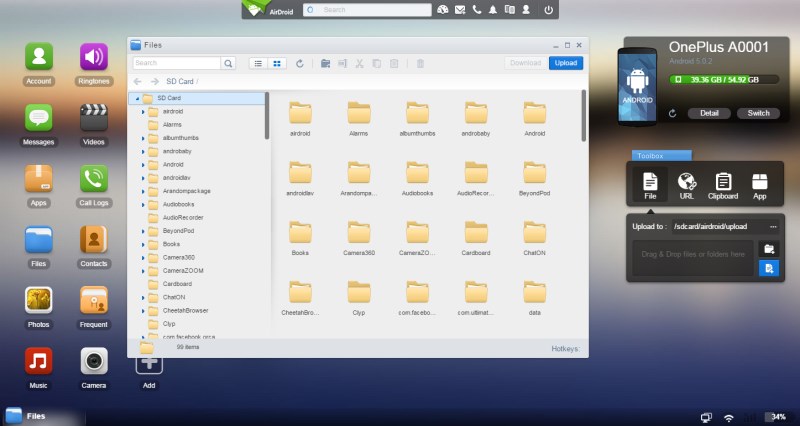Expand the Camera360 tree folder
800x426 pixels.
click(143, 257)
